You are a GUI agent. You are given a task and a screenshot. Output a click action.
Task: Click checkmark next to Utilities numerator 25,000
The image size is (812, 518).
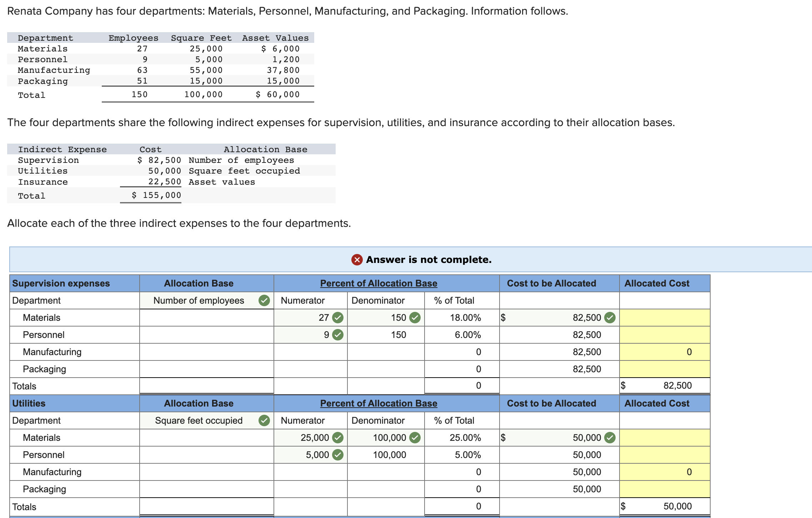click(x=337, y=438)
